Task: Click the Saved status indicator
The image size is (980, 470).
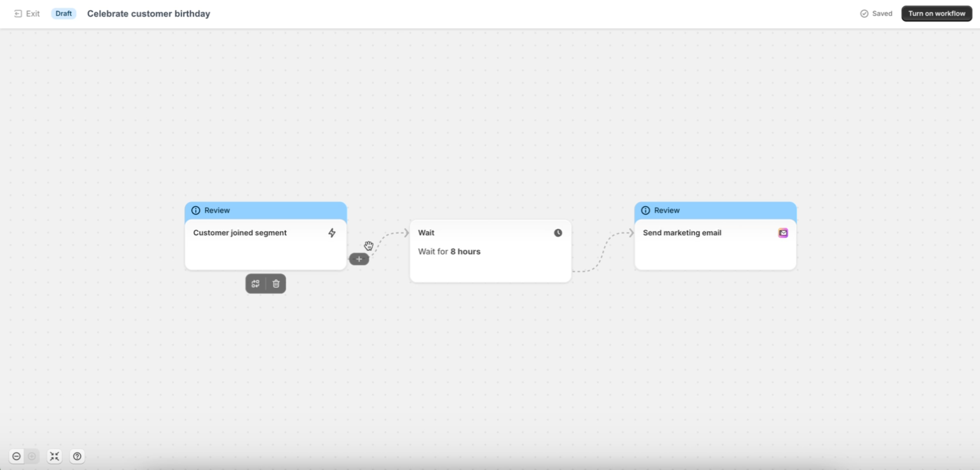Action: pyautogui.click(x=876, y=13)
